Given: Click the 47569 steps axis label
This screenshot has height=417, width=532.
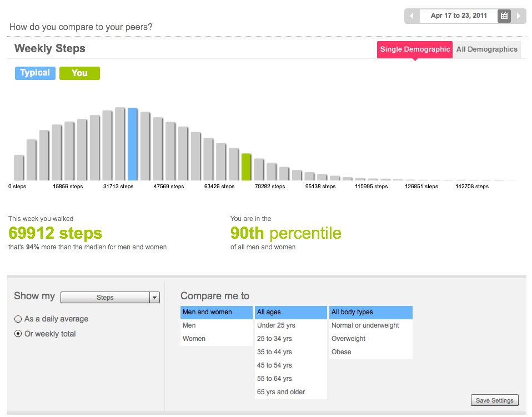Looking at the screenshot, I should [x=169, y=186].
